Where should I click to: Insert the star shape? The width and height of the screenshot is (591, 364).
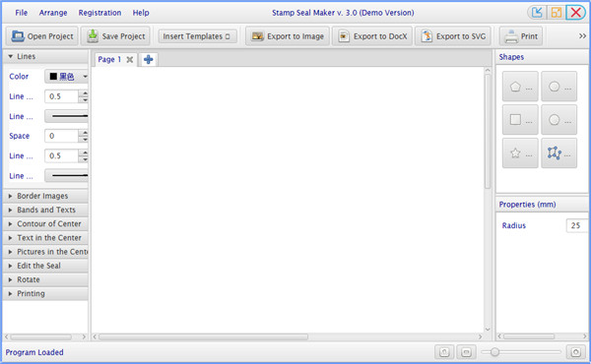(x=520, y=152)
